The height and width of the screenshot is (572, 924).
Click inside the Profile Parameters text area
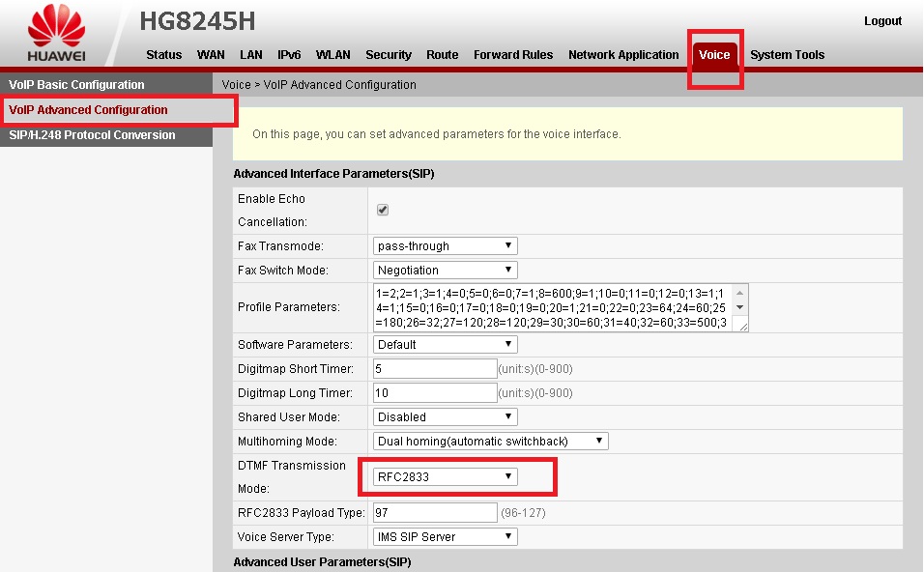[x=551, y=307]
